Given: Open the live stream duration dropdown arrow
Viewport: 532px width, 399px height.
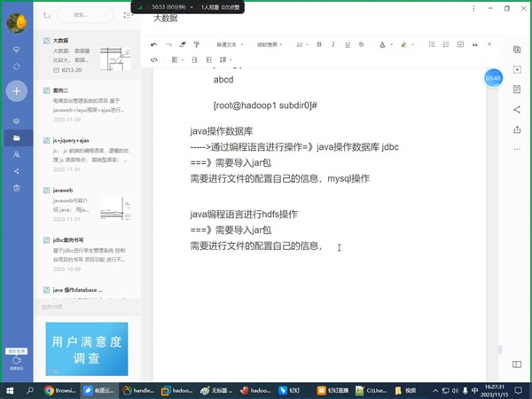Looking at the screenshot, I should 192,7.
